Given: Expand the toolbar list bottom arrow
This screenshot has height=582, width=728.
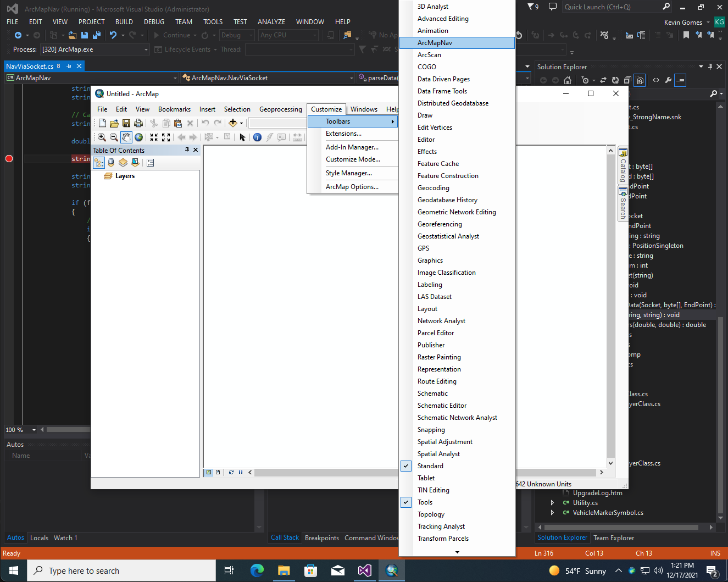Looking at the screenshot, I should 457,552.
